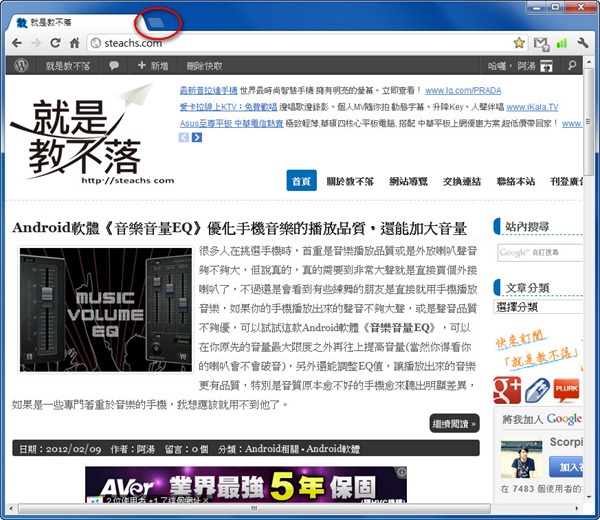Bookmark the page with the star icon

click(x=519, y=43)
